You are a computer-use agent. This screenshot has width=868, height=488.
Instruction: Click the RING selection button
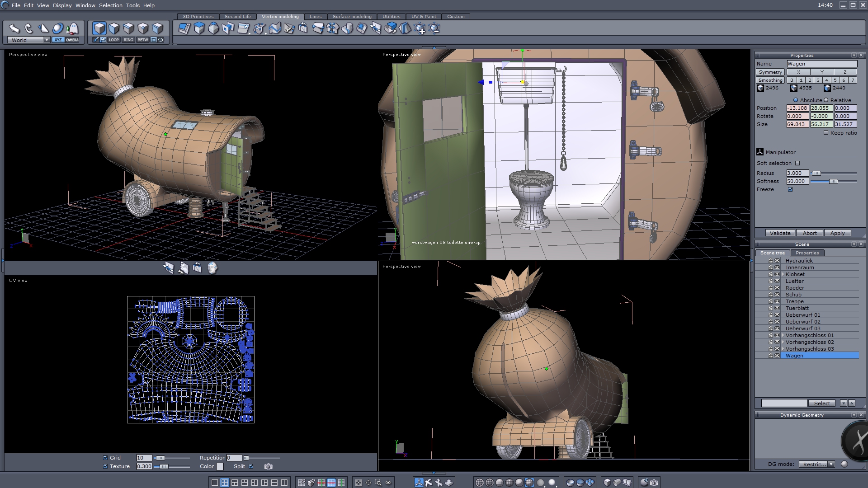[x=128, y=40]
